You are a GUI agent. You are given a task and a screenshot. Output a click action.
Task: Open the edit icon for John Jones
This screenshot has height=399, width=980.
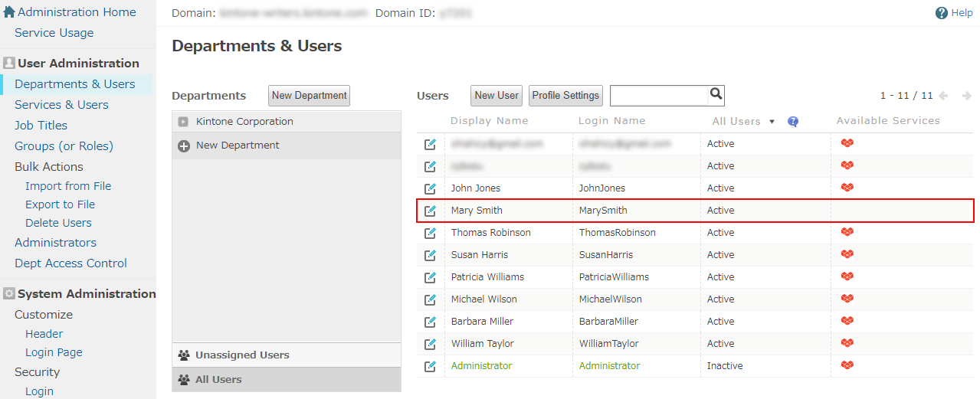tap(430, 188)
